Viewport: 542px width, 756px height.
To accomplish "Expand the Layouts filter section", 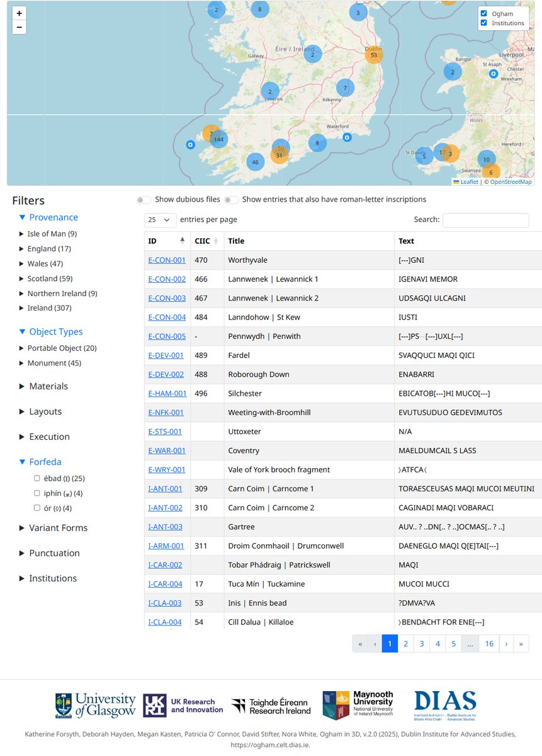I will [40, 411].
